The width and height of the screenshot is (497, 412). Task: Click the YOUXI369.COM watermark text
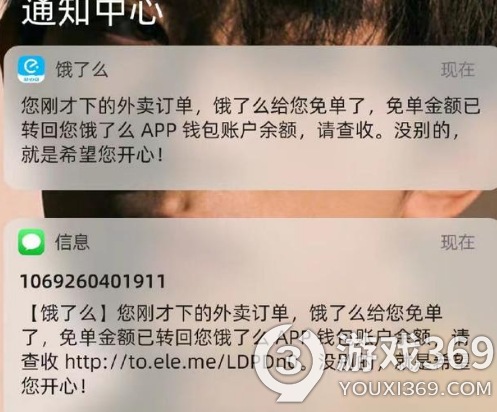pos(415,389)
